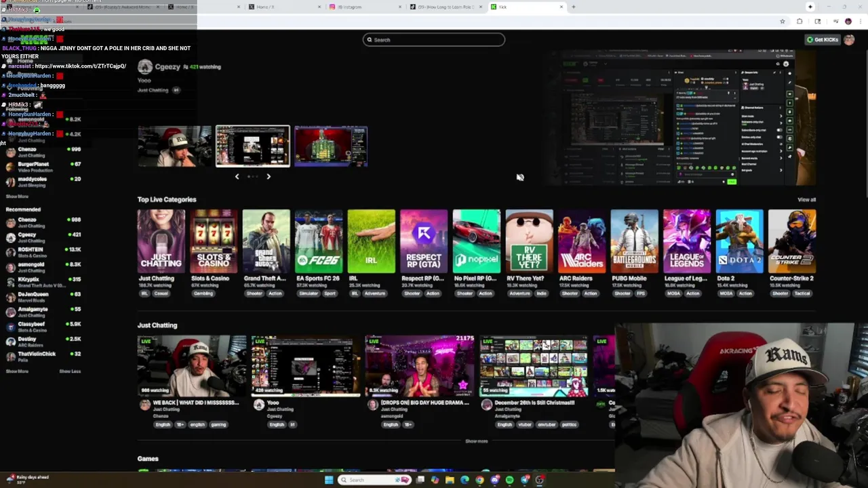The height and width of the screenshot is (488, 868).
Task: Open No Pixel RP category card
Action: 477,241
